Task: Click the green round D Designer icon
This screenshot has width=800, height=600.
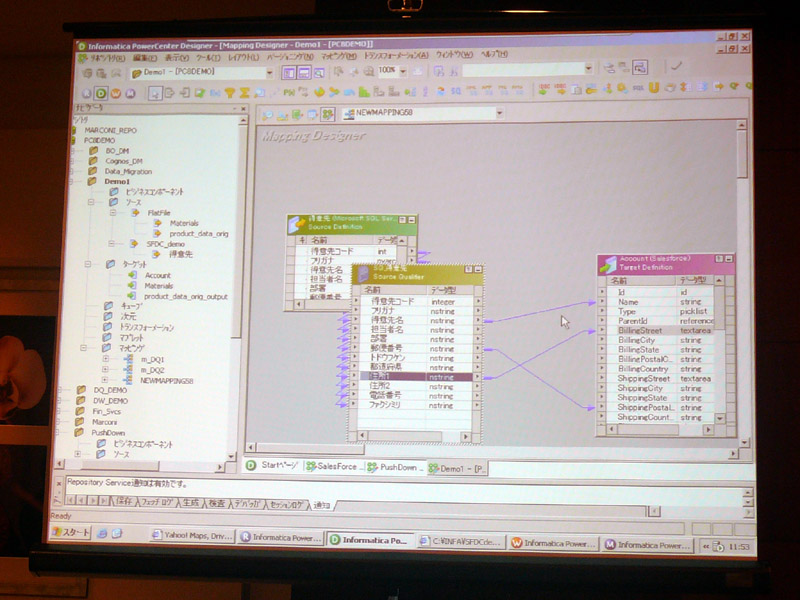Action: [x=101, y=93]
